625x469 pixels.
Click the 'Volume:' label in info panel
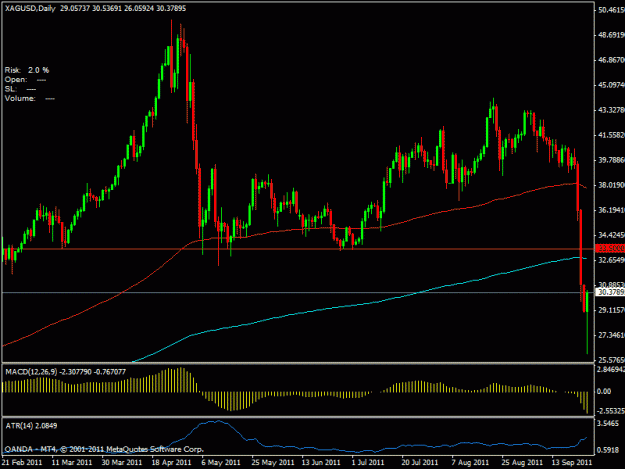pos(20,98)
